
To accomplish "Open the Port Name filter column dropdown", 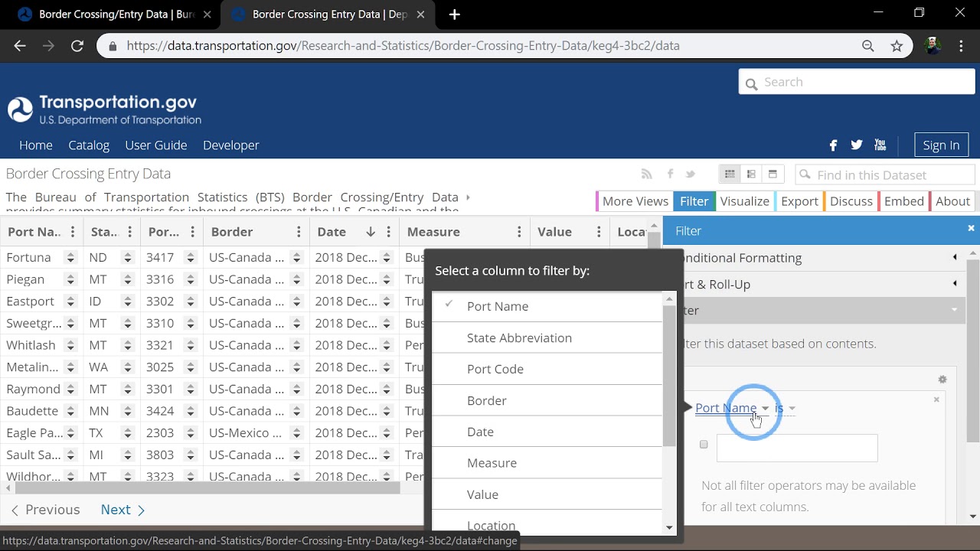I will click(732, 408).
